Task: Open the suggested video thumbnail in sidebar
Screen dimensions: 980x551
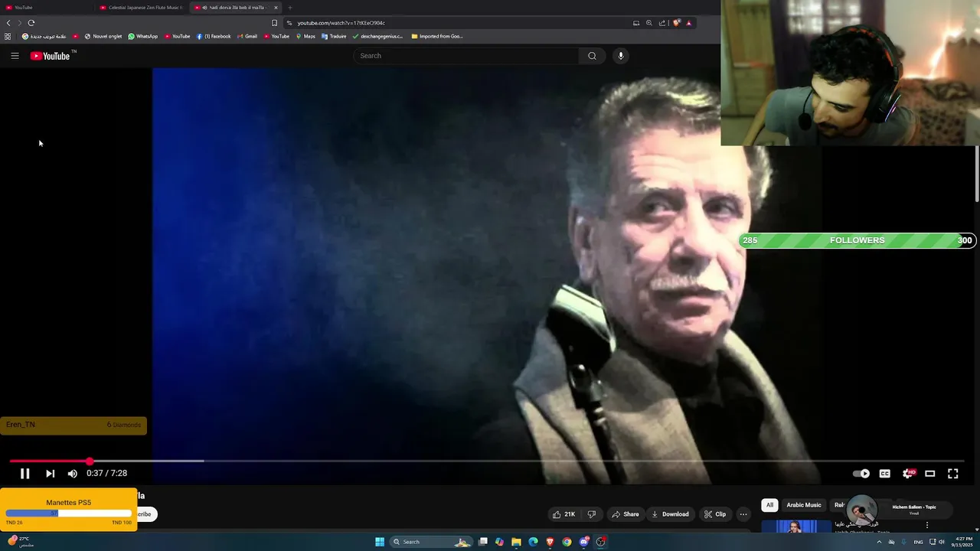Action: click(x=796, y=527)
